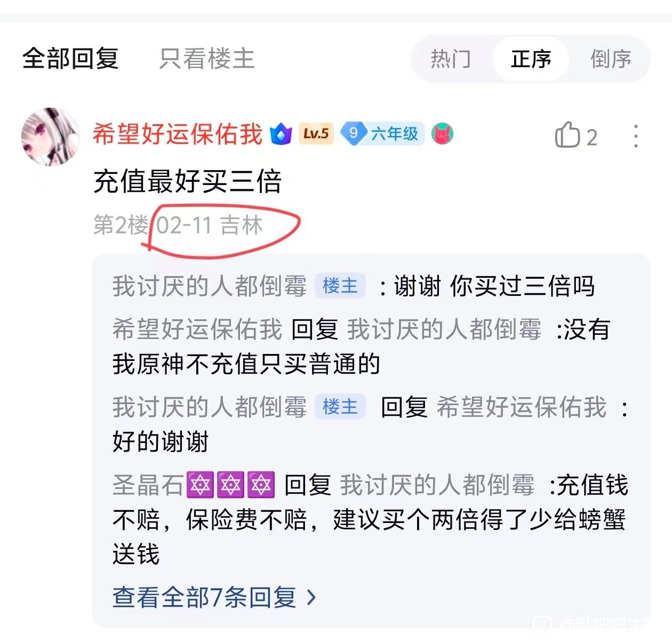Open username 希望好运保佑我 profile
Image resolution: width=672 pixels, height=644 pixels.
coord(178,134)
